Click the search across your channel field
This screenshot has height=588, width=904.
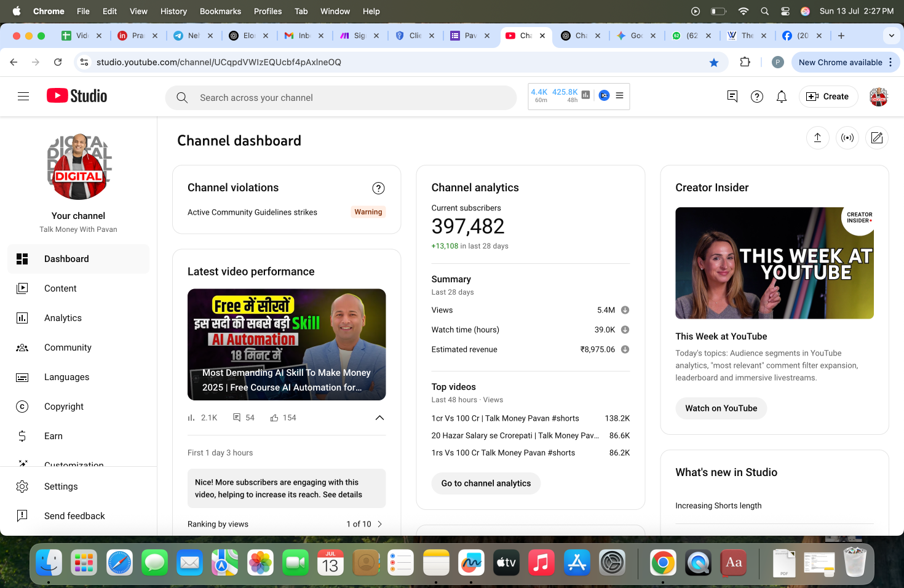click(341, 98)
